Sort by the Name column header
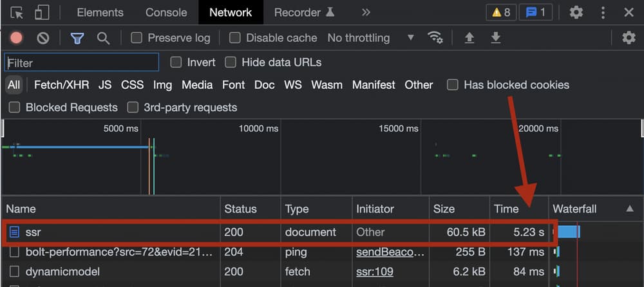The height and width of the screenshot is (287, 644). [111, 209]
